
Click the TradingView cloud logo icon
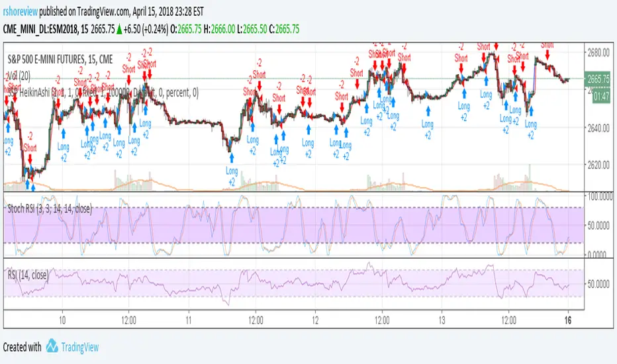[52, 346]
